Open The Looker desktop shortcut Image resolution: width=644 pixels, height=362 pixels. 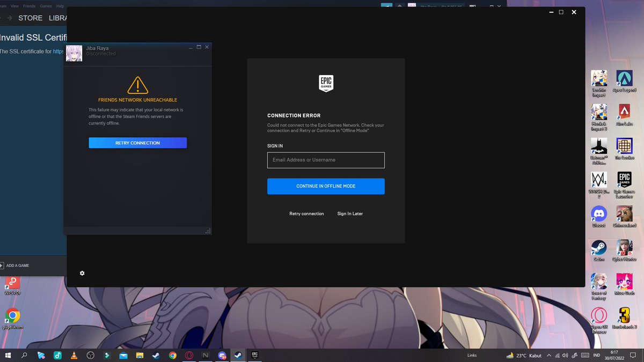click(624, 149)
